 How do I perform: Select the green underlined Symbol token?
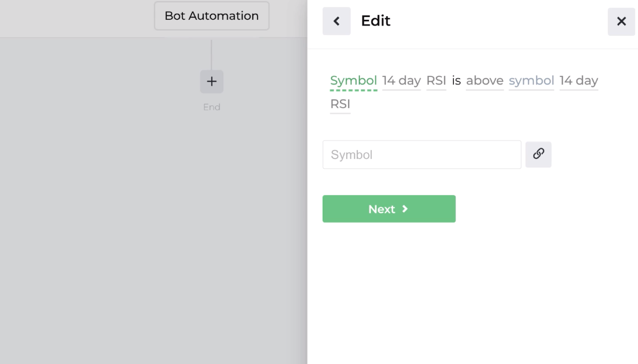click(354, 81)
